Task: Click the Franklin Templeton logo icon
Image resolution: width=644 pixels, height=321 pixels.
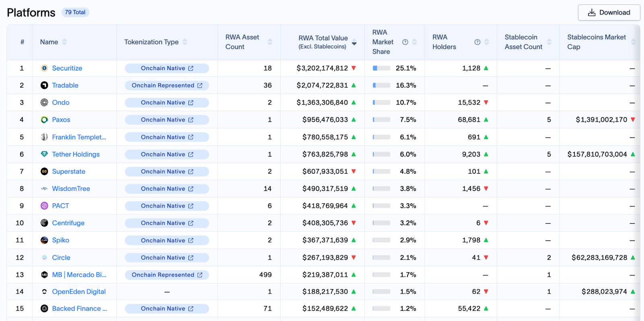Action: 44,137
